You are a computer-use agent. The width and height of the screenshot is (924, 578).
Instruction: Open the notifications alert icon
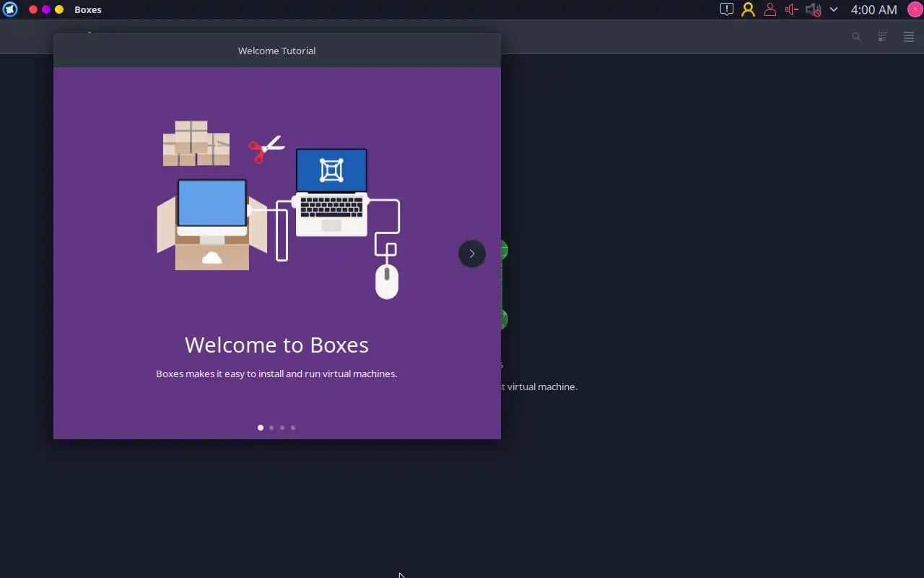pyautogui.click(x=727, y=9)
